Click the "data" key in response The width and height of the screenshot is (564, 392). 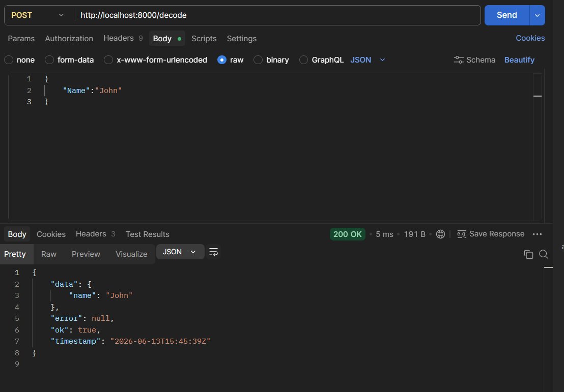coord(64,284)
